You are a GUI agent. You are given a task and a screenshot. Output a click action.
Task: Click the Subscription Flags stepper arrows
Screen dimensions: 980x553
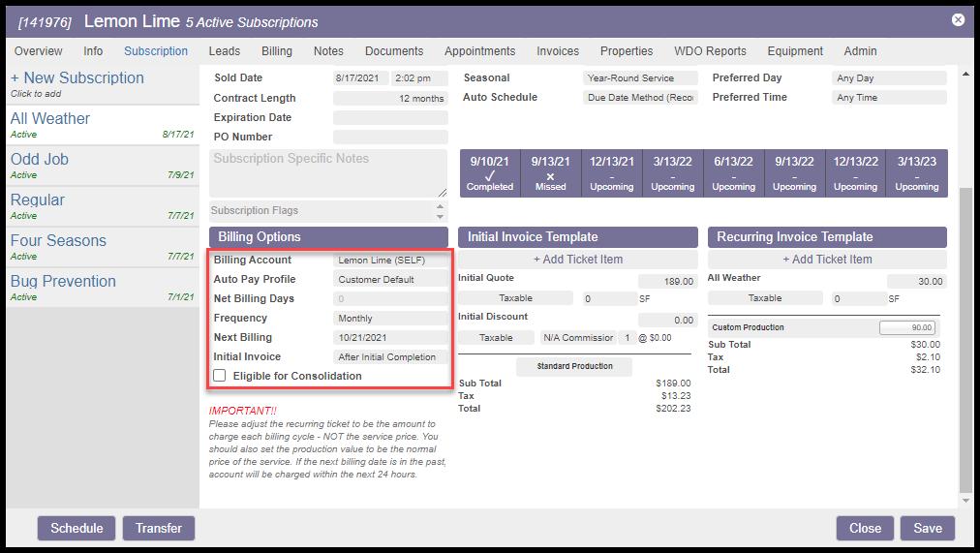(442, 210)
